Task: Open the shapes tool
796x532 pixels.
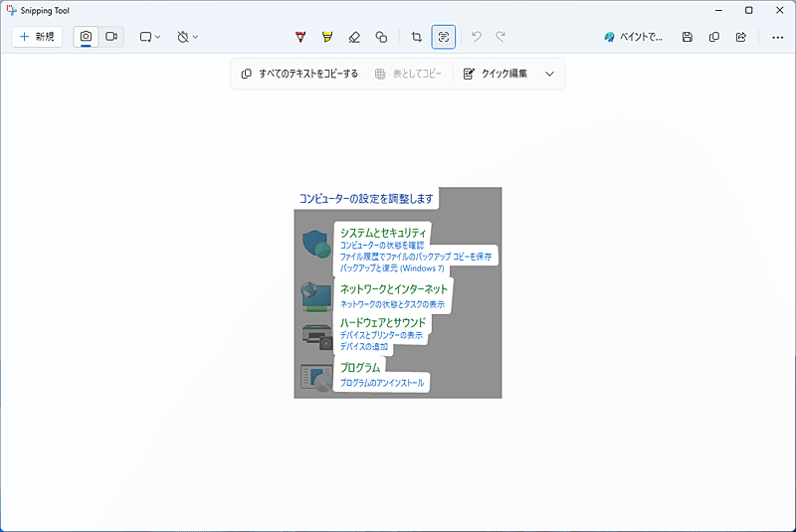Action: click(x=381, y=37)
